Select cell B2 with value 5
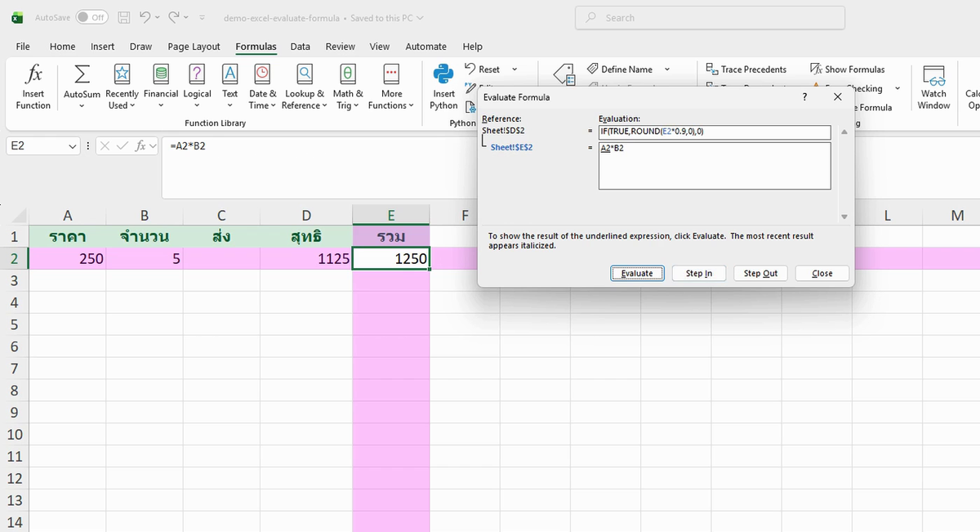Screen dimensions: 980x532 click(145, 259)
